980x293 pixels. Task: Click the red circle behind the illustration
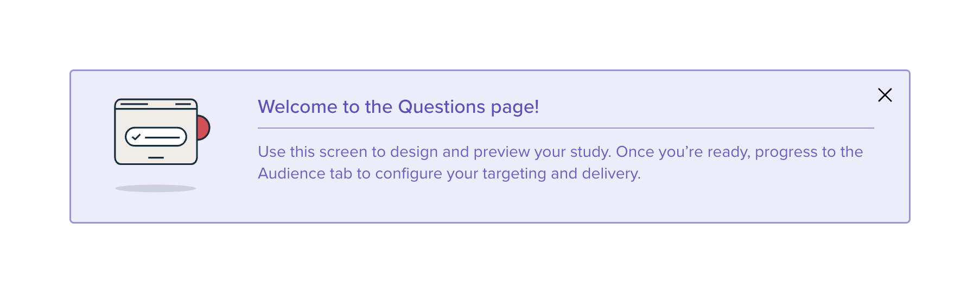coord(203,128)
